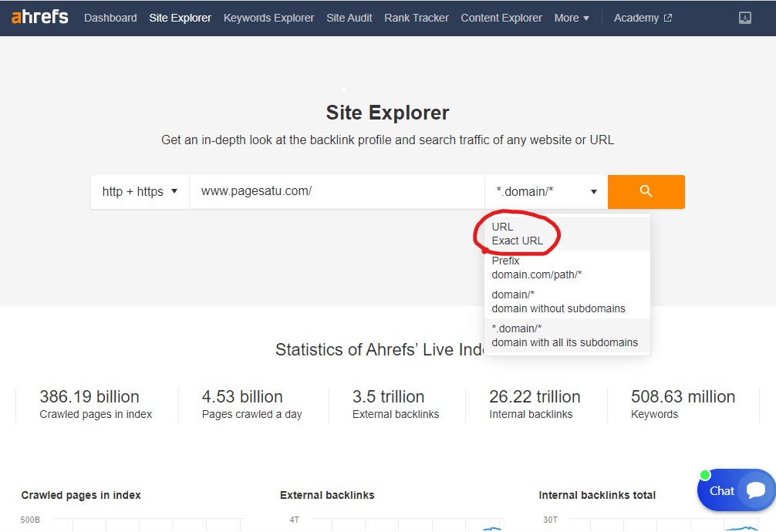Viewport: 776px width, 532px height.
Task: Click the URL input field with www.pagesatu.com/
Action: (336, 191)
